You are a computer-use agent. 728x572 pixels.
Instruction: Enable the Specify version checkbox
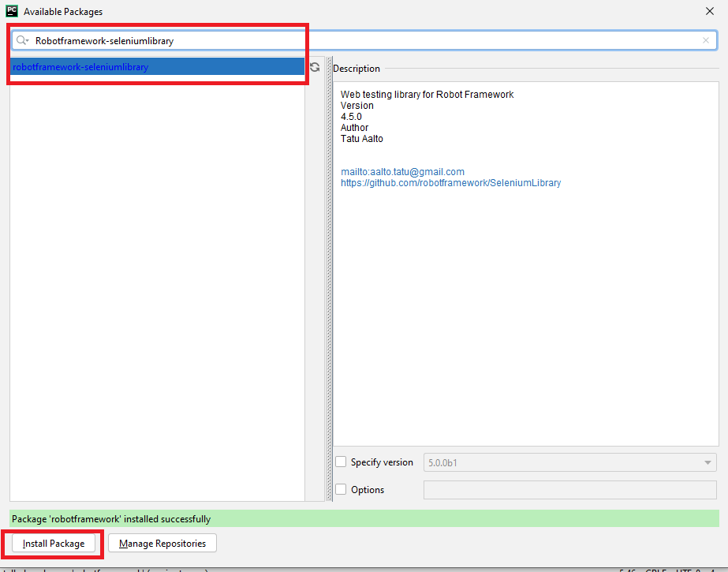[x=341, y=462]
